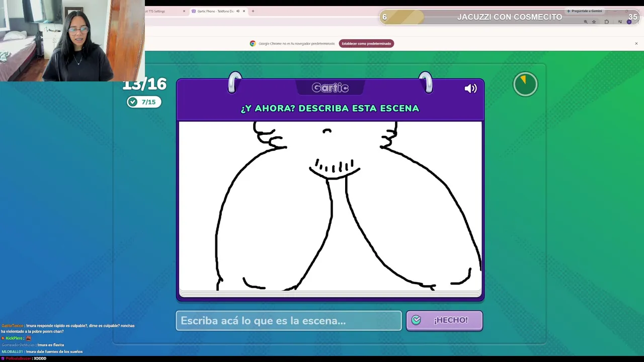This screenshot has width=644, height=362.
Task: Click the 7/15 players ready badge
Action: [x=144, y=102]
